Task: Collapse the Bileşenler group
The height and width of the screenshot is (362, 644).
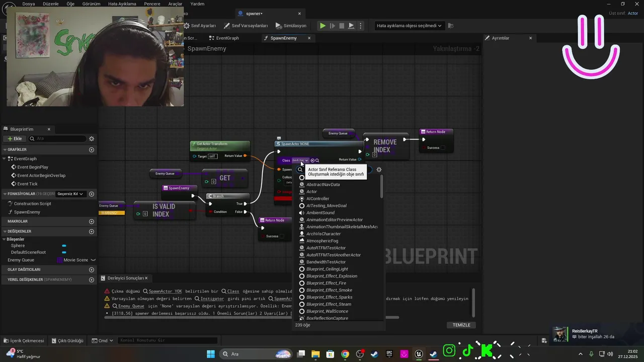Action: pos(5,239)
